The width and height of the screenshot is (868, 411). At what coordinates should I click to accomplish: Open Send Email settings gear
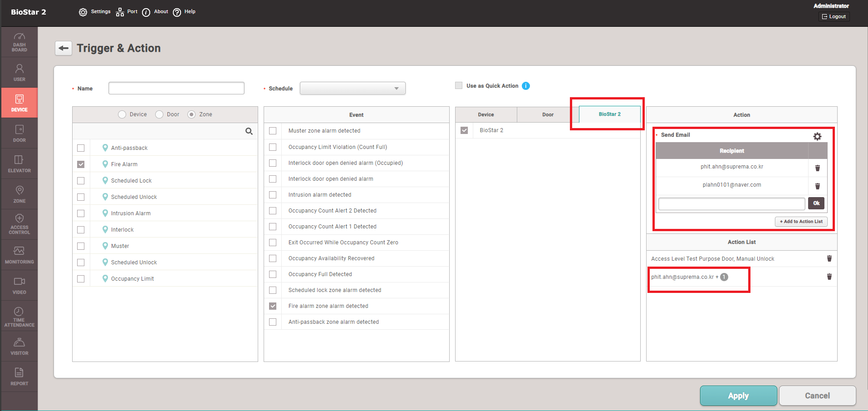(x=817, y=136)
